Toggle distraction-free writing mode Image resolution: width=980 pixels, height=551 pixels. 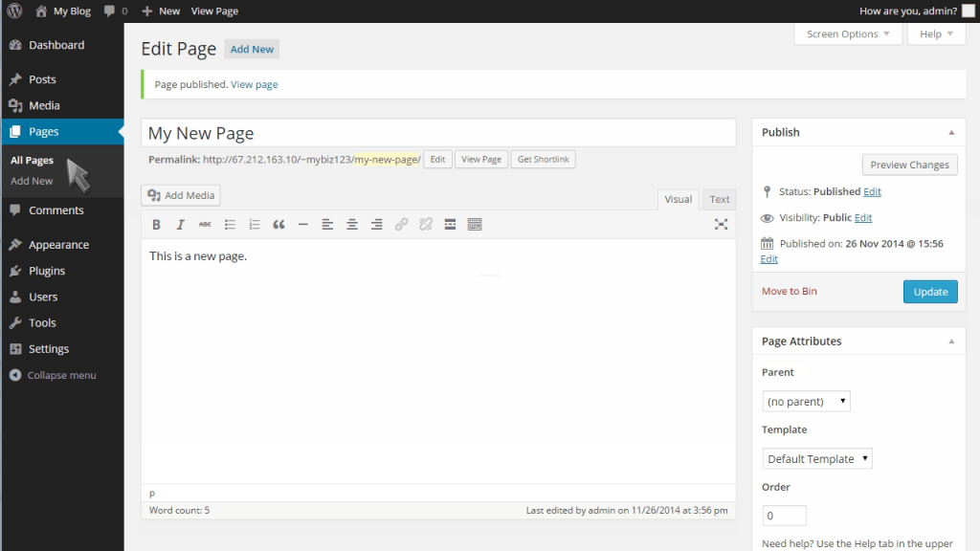pyautogui.click(x=721, y=223)
